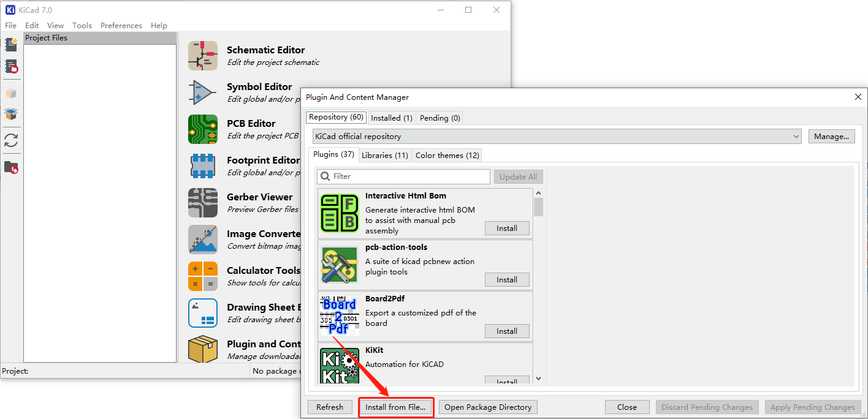
Task: Install the pcb-action-tools plugin
Action: pos(507,279)
